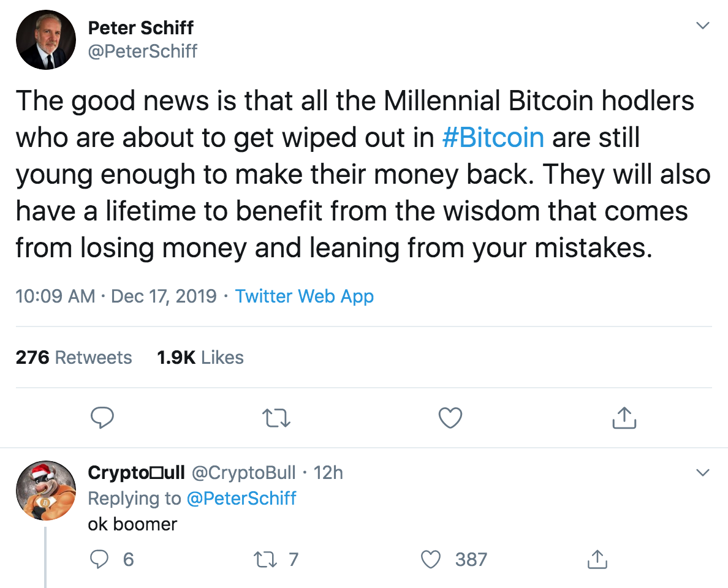
Task: Retweet the main Bitcoin tweet
Action: (x=276, y=418)
